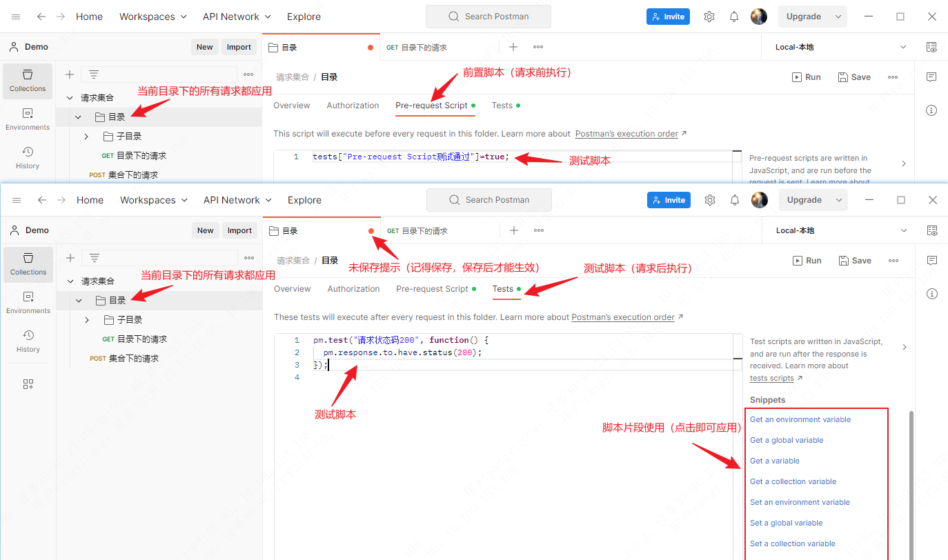Expand the 子目录 folder in the upper window
Screen dimensions: 948x560
[86, 137]
